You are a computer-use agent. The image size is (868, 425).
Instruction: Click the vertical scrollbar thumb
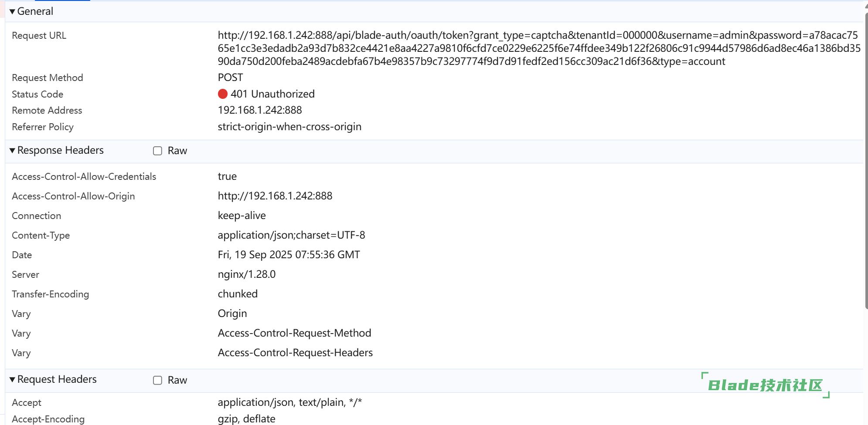[x=866, y=161]
